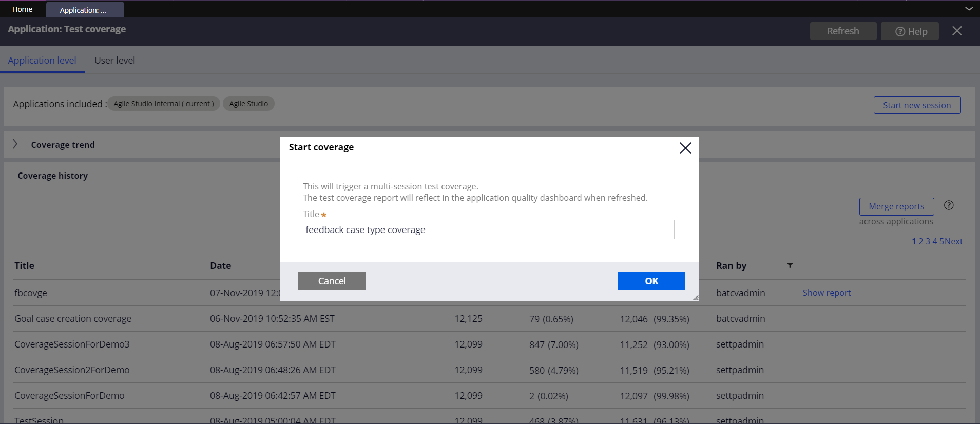The image size is (980, 424).
Task: Open help icon beside Merge reports
Action: click(x=949, y=205)
